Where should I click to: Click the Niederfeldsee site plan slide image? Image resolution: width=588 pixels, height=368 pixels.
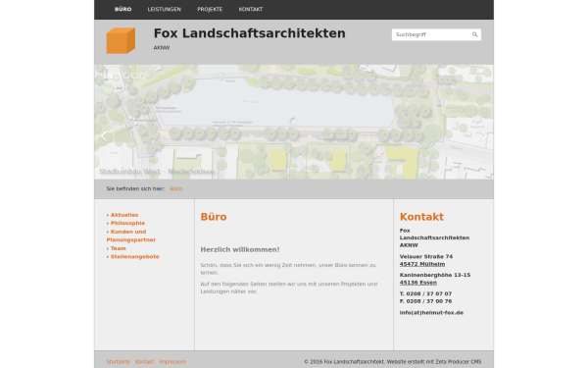click(x=294, y=122)
